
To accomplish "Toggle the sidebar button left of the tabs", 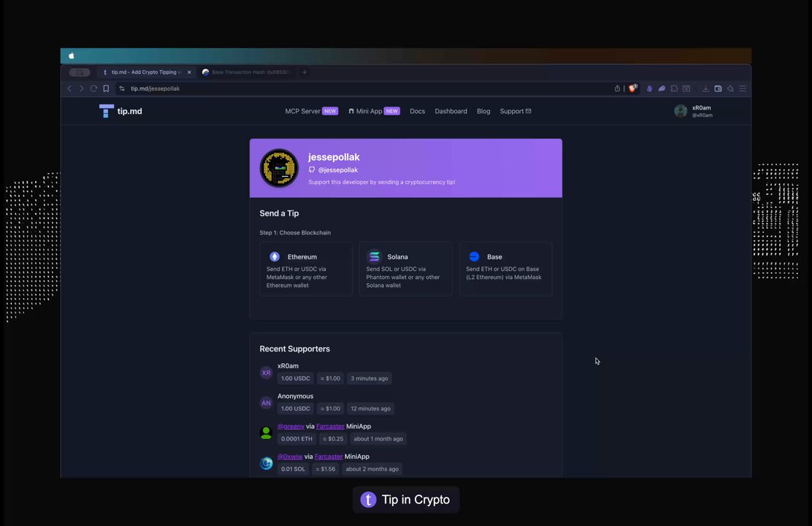I will (x=80, y=72).
